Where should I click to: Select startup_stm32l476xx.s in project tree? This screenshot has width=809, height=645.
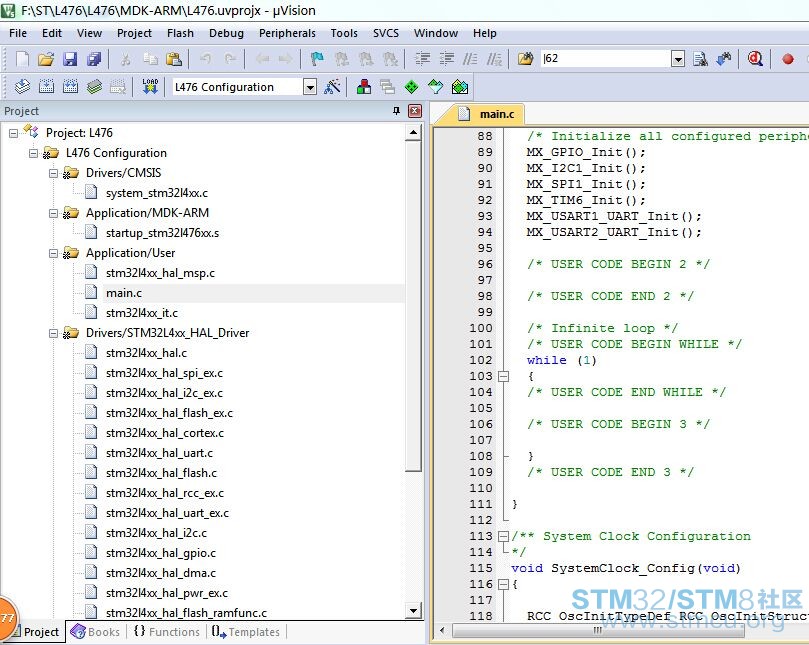(x=162, y=233)
